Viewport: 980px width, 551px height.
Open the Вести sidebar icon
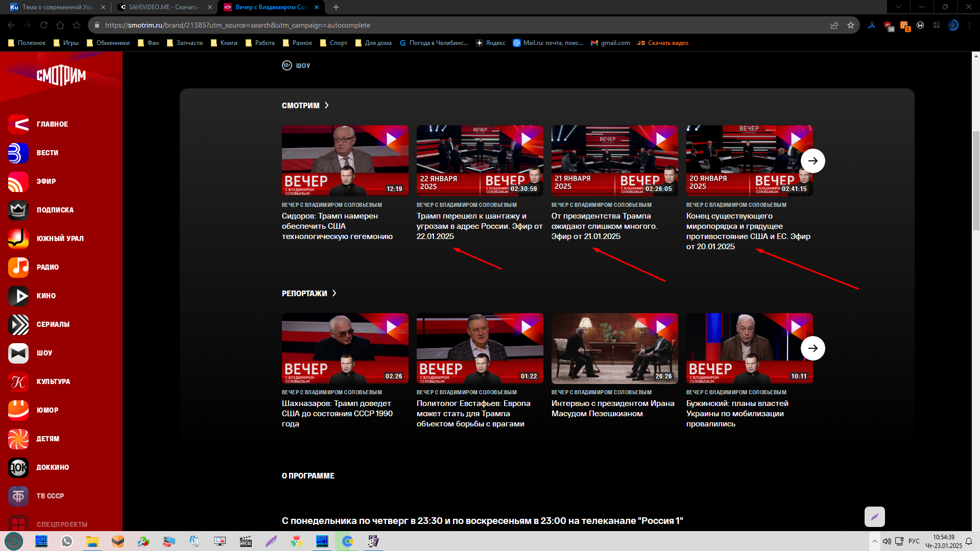tap(18, 153)
